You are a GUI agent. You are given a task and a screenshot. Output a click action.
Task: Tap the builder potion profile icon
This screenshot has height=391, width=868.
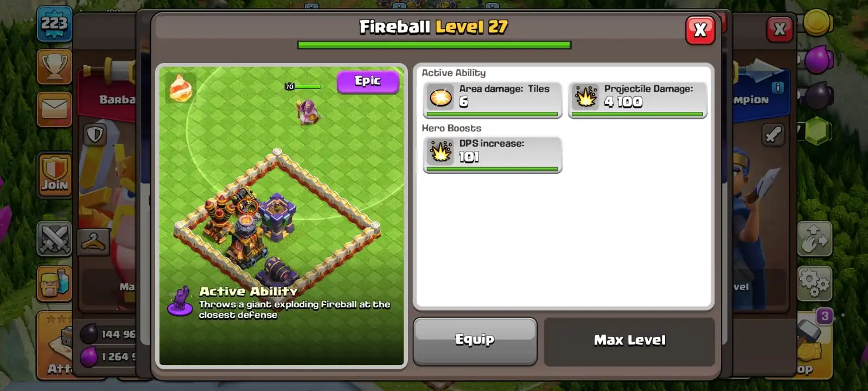pos(54,283)
